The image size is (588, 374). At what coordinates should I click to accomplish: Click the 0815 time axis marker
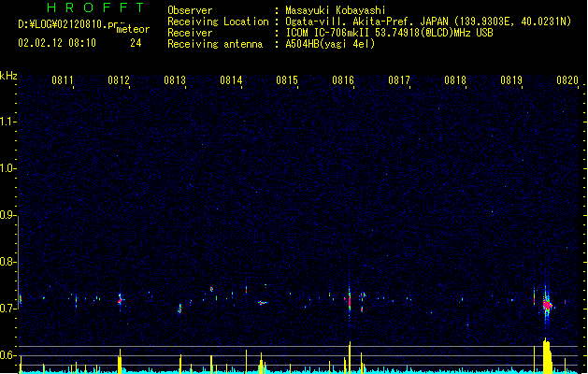coord(287,80)
